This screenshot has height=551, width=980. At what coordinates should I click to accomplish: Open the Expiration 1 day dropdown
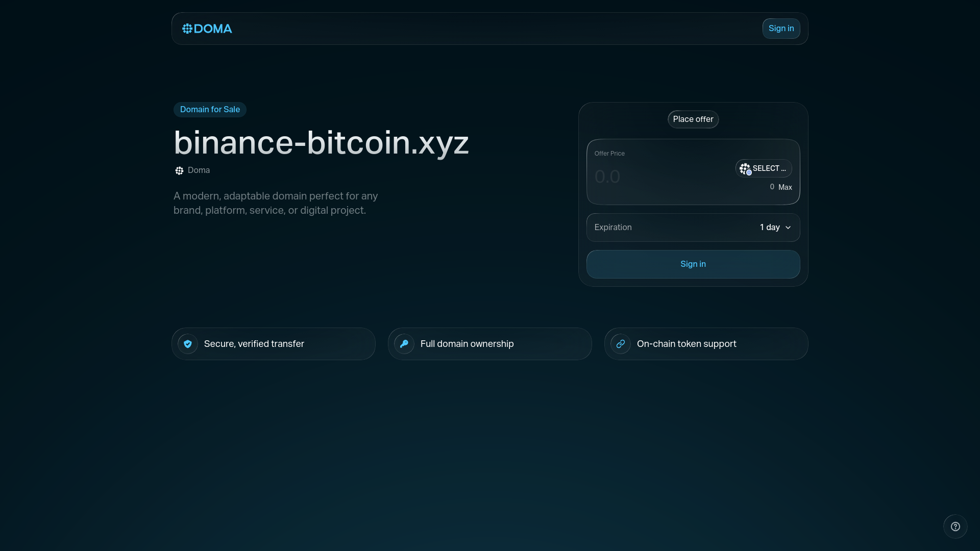pyautogui.click(x=693, y=228)
